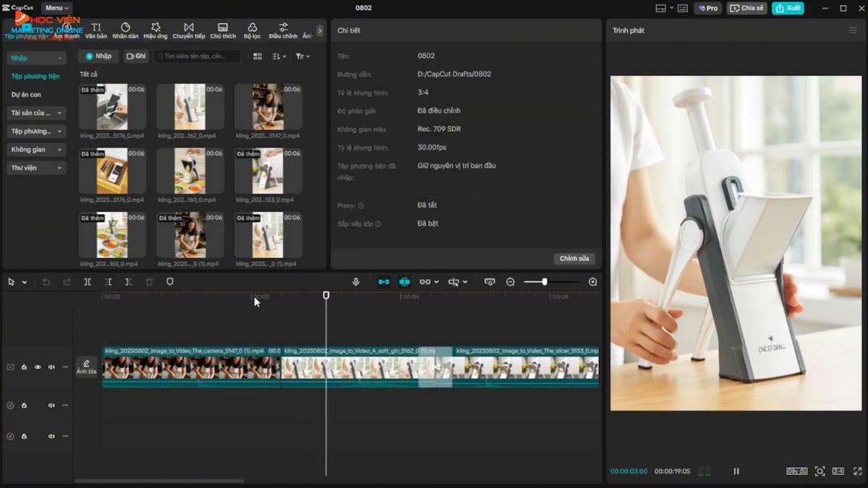This screenshot has width=868, height=488.
Task: Switch media library to grid view
Action: coord(257,56)
